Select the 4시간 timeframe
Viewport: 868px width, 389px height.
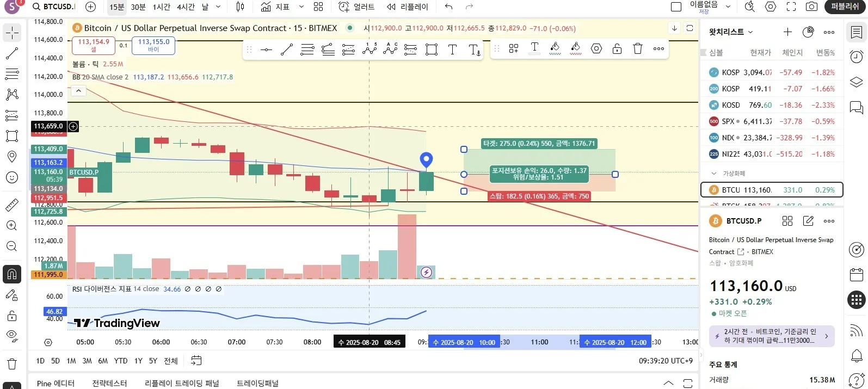point(186,7)
